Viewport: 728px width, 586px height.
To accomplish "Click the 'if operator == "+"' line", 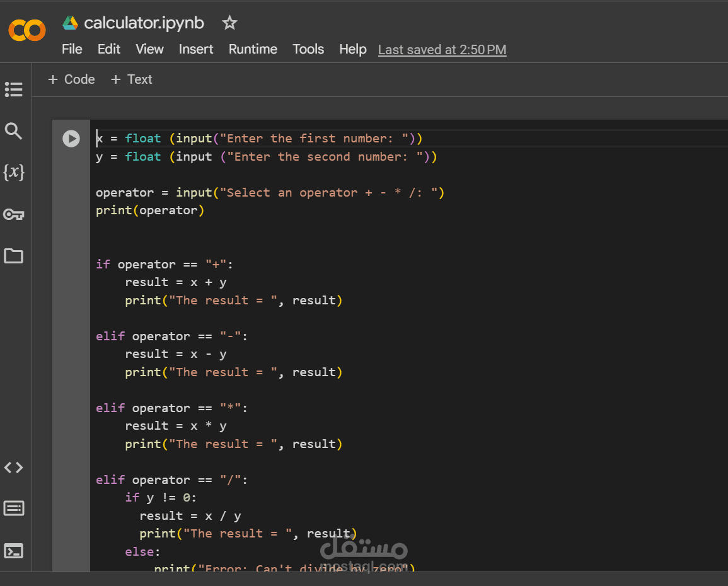I will pos(165,265).
